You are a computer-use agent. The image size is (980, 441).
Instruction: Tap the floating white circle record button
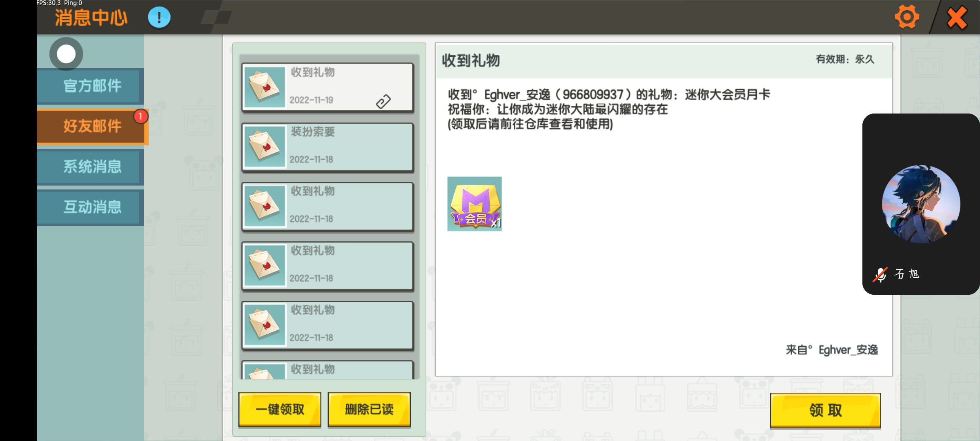pyautogui.click(x=66, y=54)
